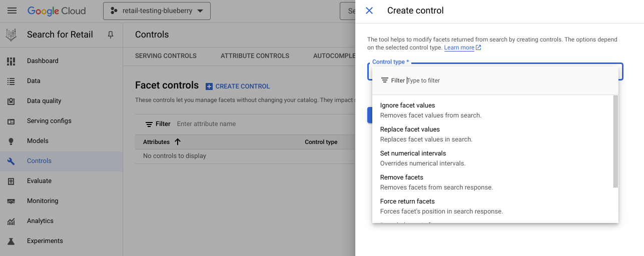Image resolution: width=644 pixels, height=256 pixels.
Task: Switch to Serving Controls tab
Action: pos(166,56)
